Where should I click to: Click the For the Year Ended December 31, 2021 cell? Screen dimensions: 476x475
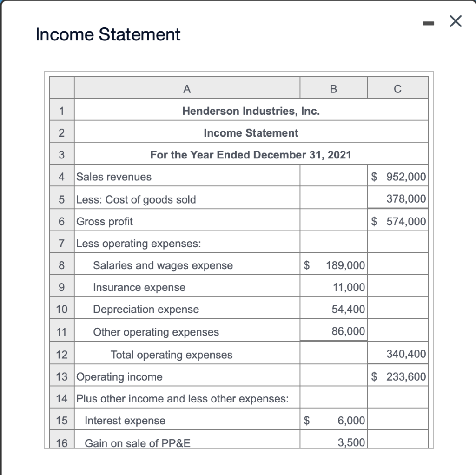tap(251, 155)
